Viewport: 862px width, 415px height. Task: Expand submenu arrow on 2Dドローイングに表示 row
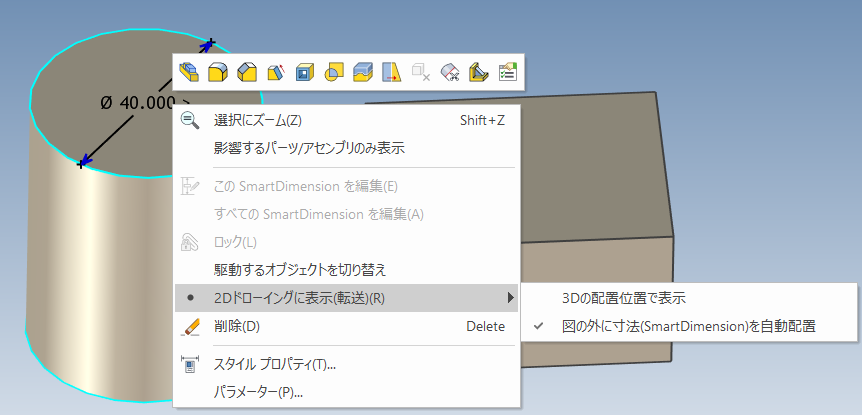(511, 298)
